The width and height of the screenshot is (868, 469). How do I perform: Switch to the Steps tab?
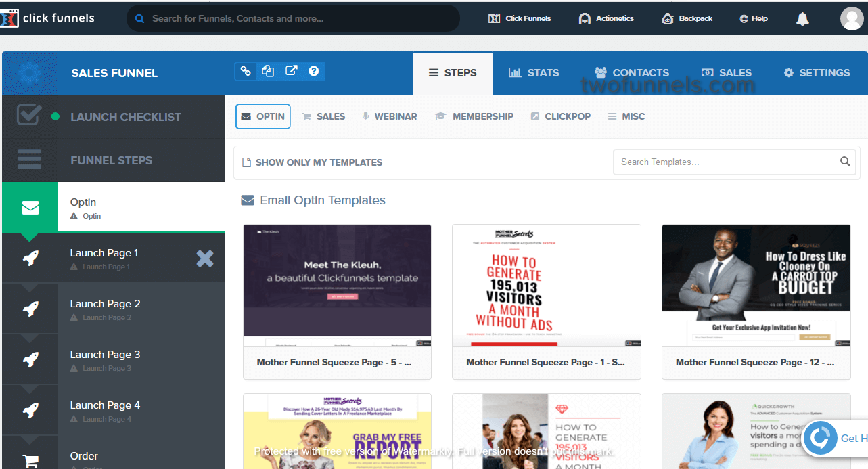(x=453, y=73)
